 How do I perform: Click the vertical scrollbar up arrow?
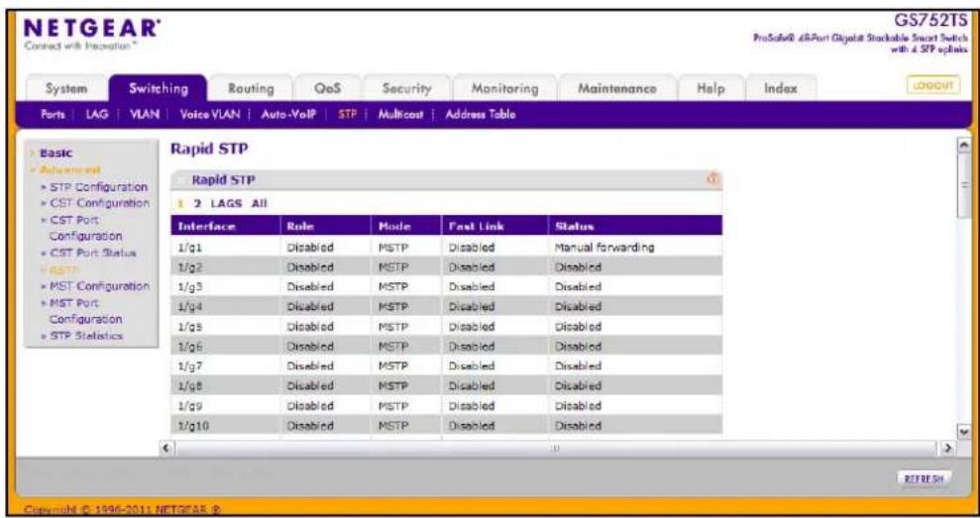[962, 146]
